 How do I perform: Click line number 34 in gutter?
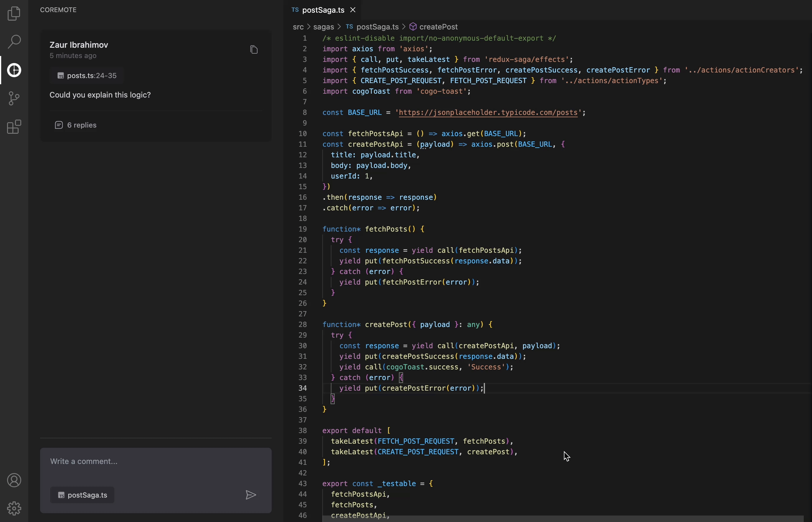pyautogui.click(x=302, y=388)
